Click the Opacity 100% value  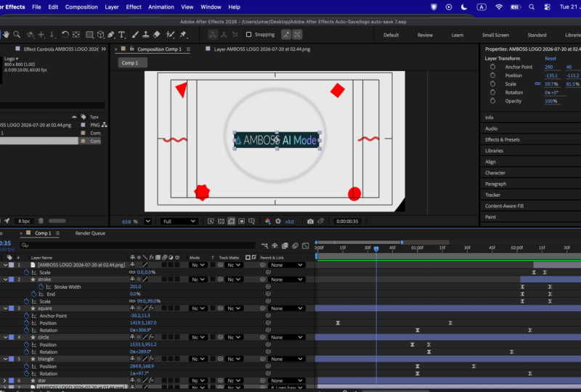(x=551, y=101)
